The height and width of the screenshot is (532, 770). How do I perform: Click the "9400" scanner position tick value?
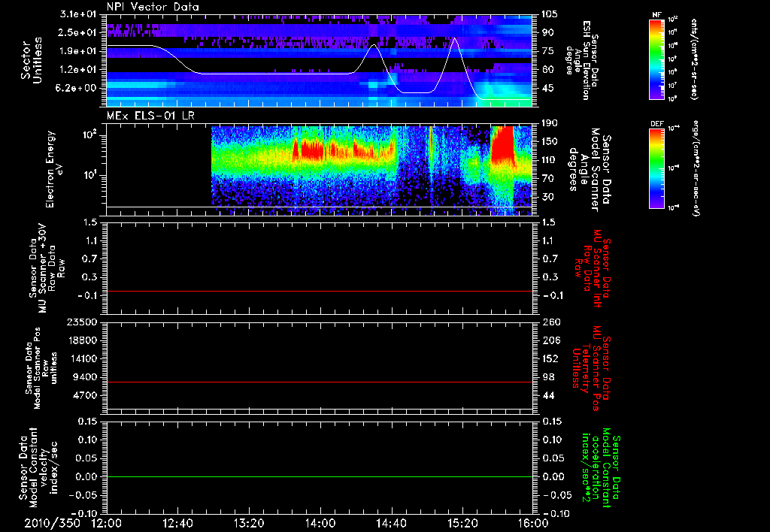pos(86,377)
